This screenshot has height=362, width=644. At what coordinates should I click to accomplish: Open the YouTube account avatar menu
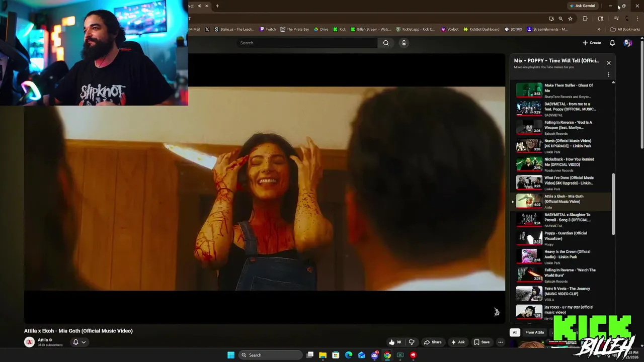click(627, 43)
